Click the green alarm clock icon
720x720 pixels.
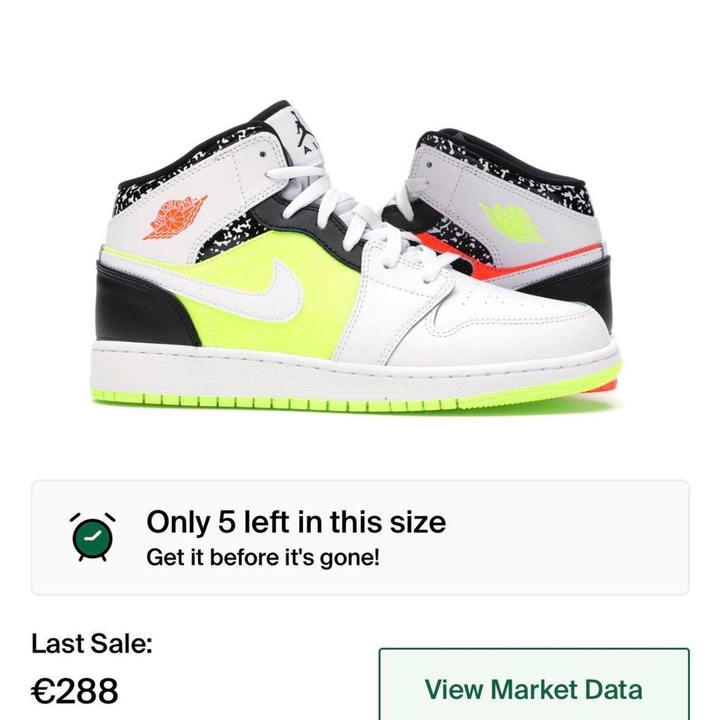point(92,537)
